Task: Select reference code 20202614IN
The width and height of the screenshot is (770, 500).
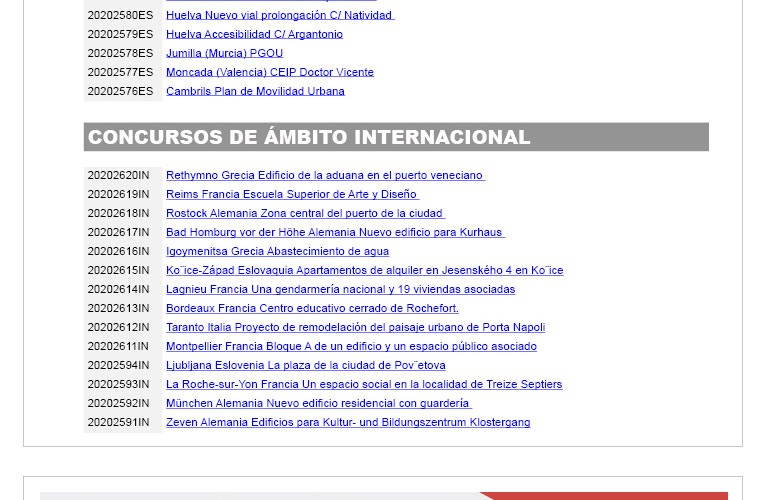Action: pyautogui.click(x=118, y=289)
